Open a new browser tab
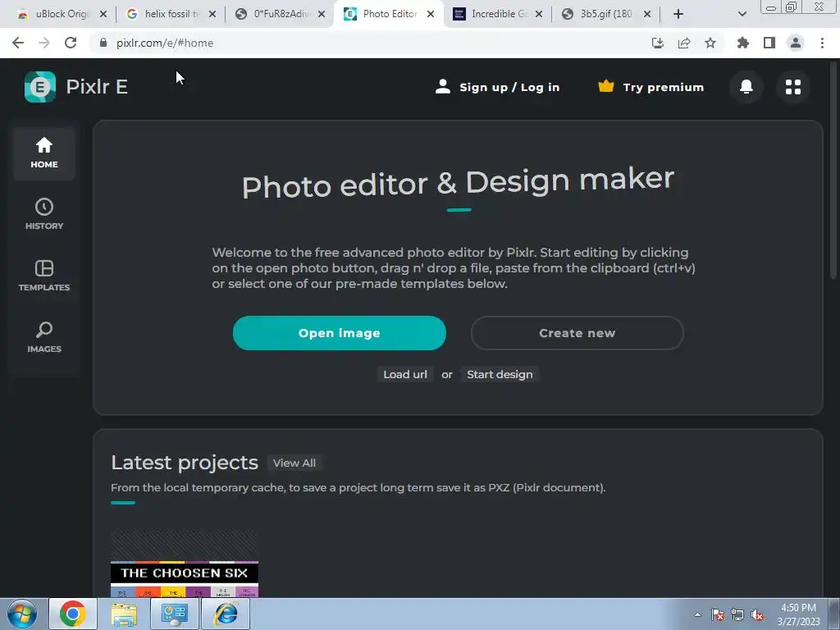840x630 pixels. click(678, 14)
